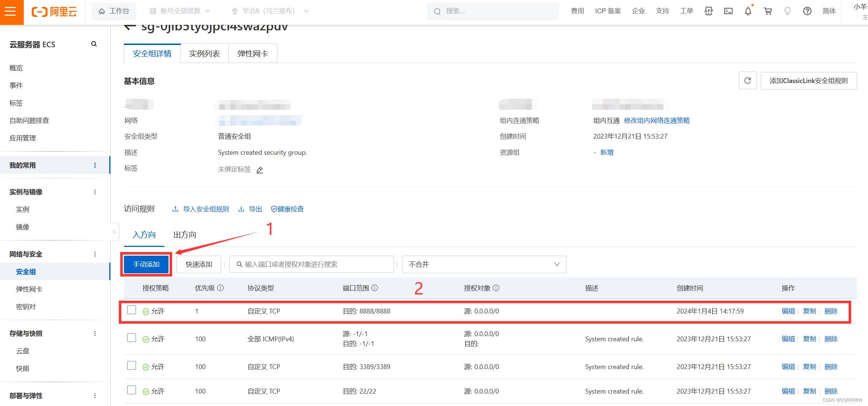Open 自助问题排查 in sidebar
This screenshot has height=406, width=868.
click(x=29, y=121)
